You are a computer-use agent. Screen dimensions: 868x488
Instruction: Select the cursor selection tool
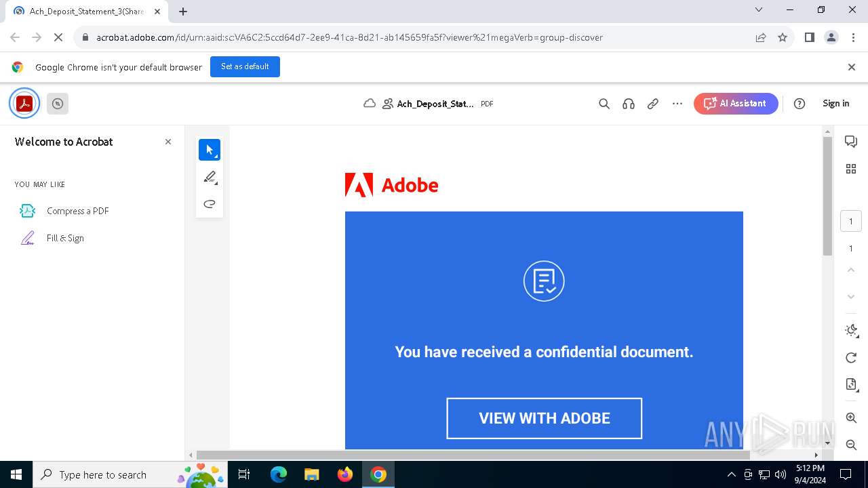coord(210,150)
